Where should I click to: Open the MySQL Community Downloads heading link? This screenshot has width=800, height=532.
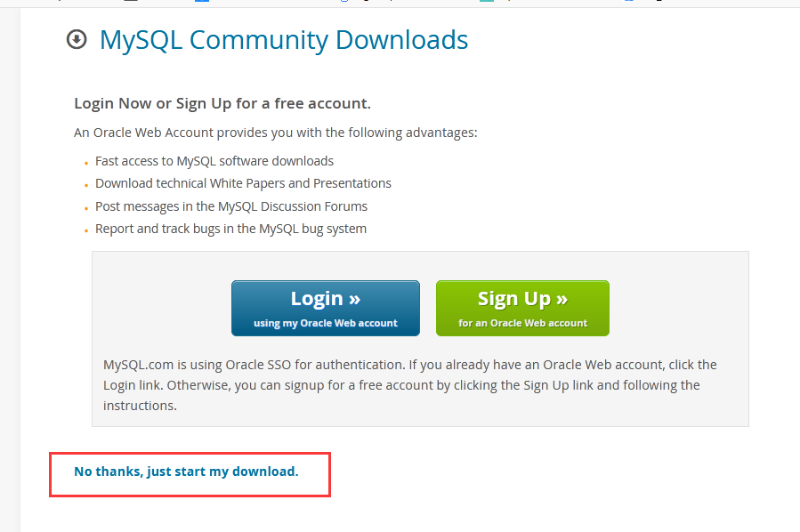pyautogui.click(x=284, y=40)
